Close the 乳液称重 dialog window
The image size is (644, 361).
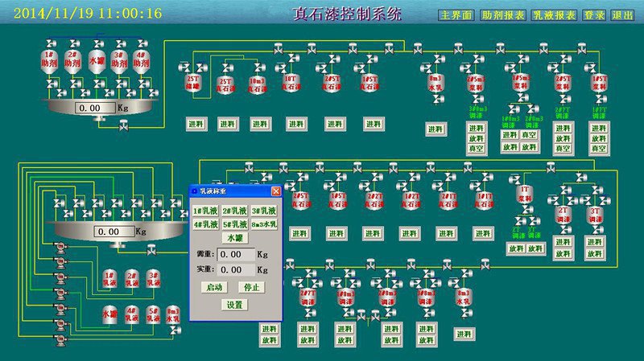(x=276, y=191)
